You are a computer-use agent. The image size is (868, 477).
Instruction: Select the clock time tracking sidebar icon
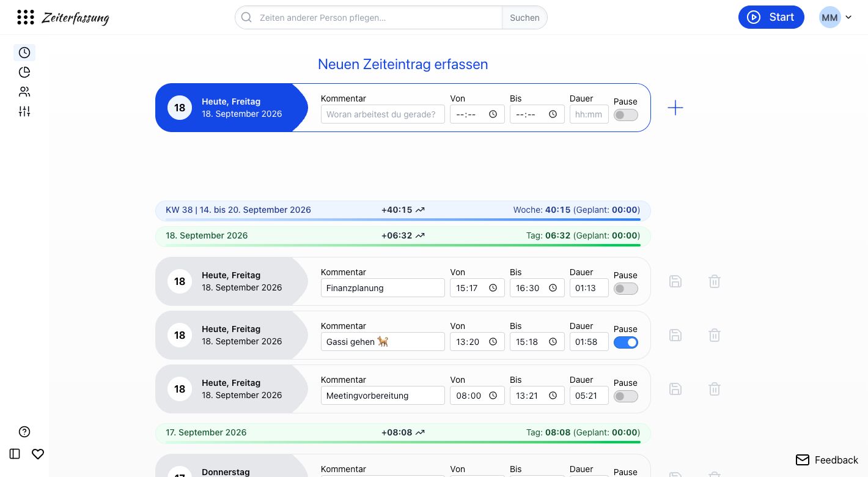24,53
